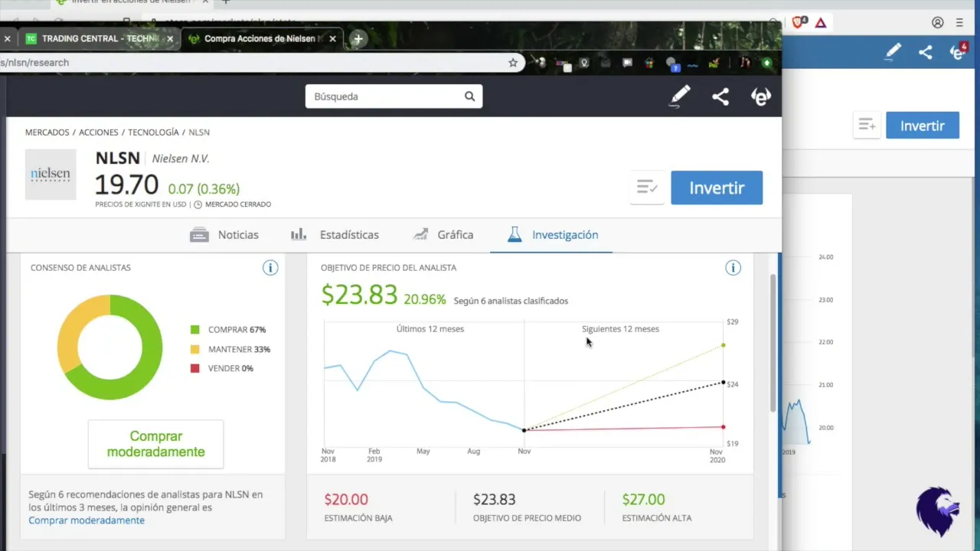Click the eToro logo icon in front window
The width and height of the screenshot is (980, 551).
(761, 96)
